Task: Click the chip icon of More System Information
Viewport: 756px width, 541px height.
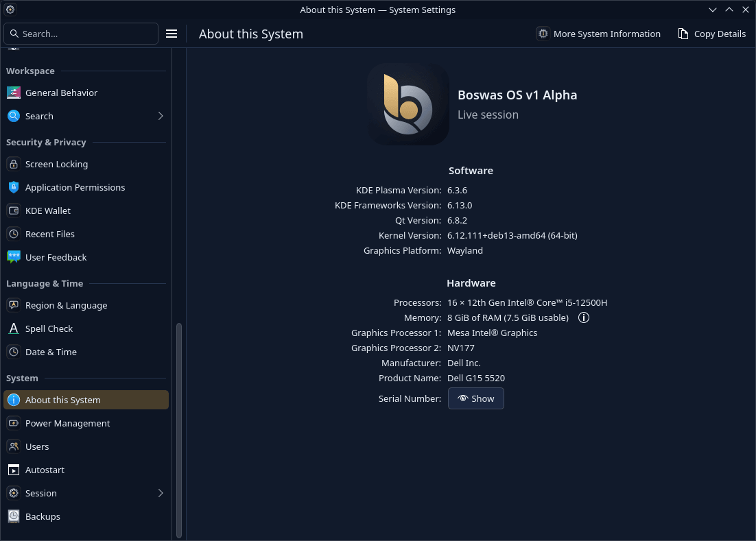Action: click(x=543, y=34)
